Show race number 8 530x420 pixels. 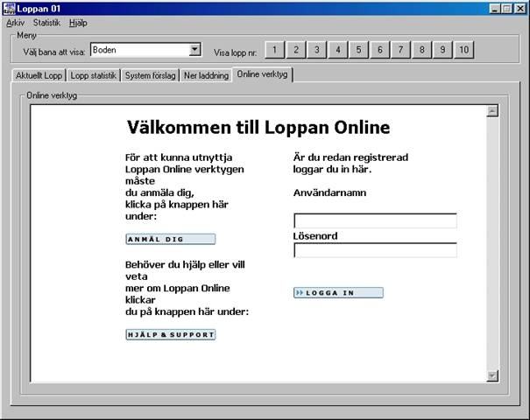(421, 50)
